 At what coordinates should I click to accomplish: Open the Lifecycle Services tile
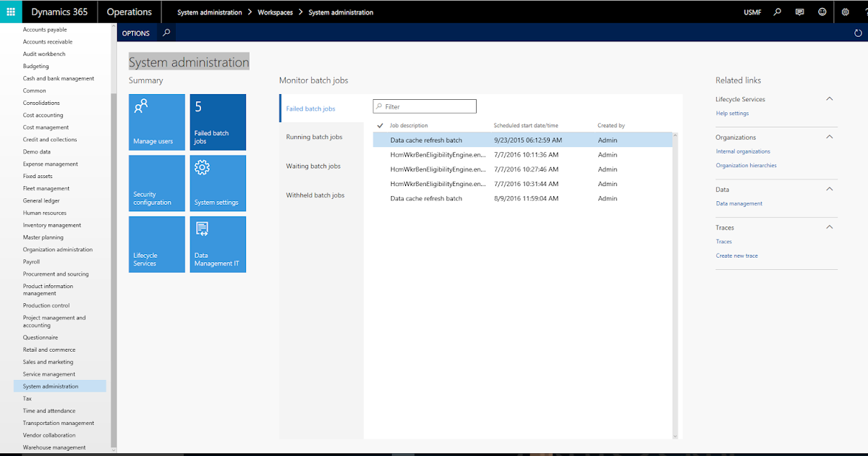(156, 244)
